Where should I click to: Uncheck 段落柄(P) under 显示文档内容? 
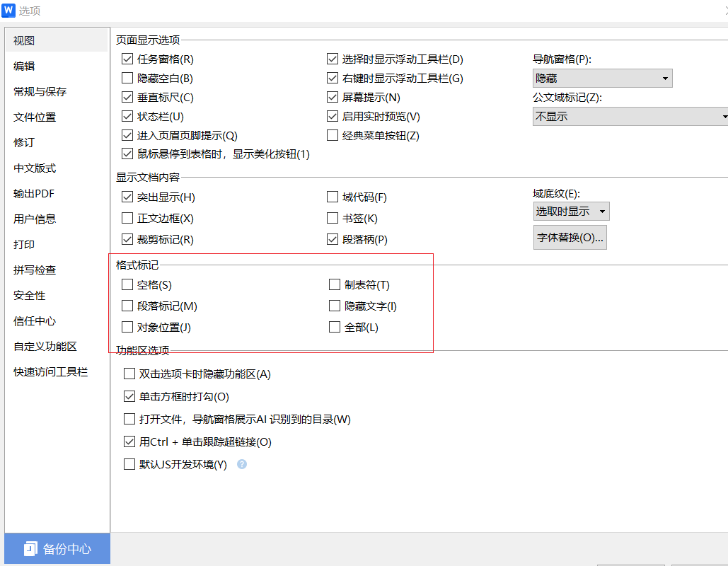pyautogui.click(x=333, y=239)
